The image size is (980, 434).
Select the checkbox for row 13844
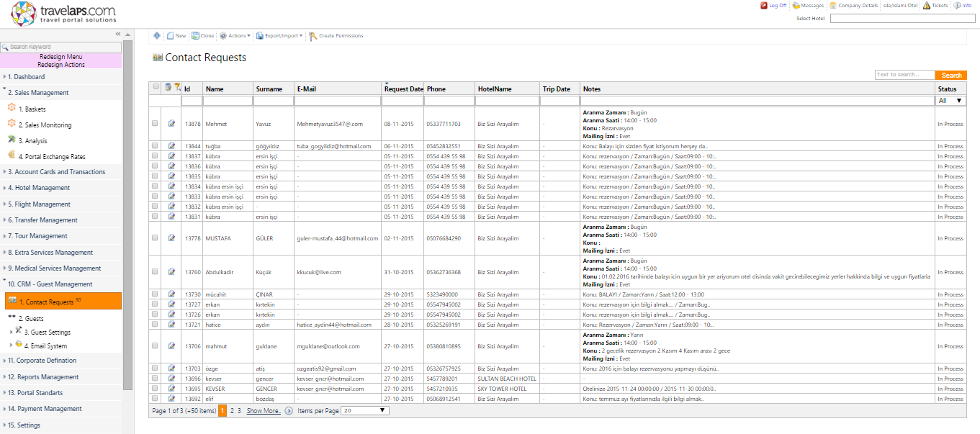155,146
